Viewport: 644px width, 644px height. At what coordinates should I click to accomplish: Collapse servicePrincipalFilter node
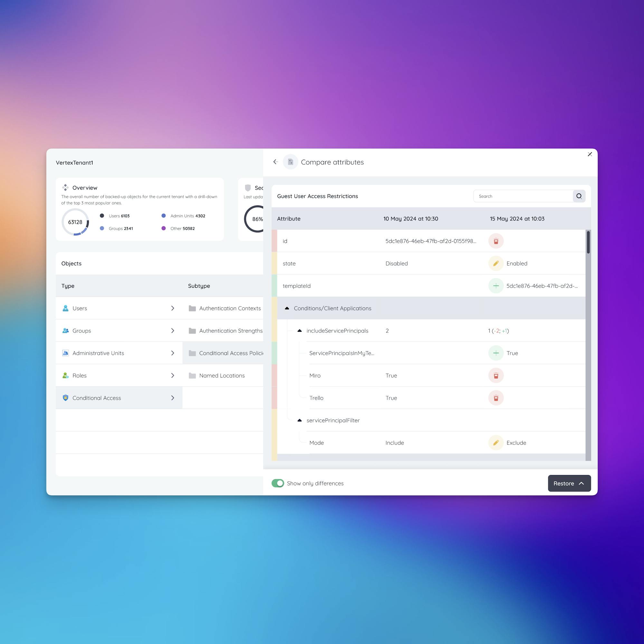coord(299,420)
